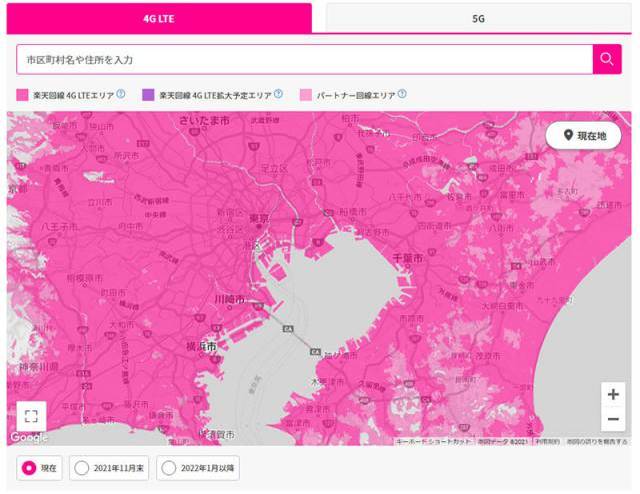Click the 川崎市 label on the map
The width and height of the screenshot is (640, 494).
[x=230, y=299]
